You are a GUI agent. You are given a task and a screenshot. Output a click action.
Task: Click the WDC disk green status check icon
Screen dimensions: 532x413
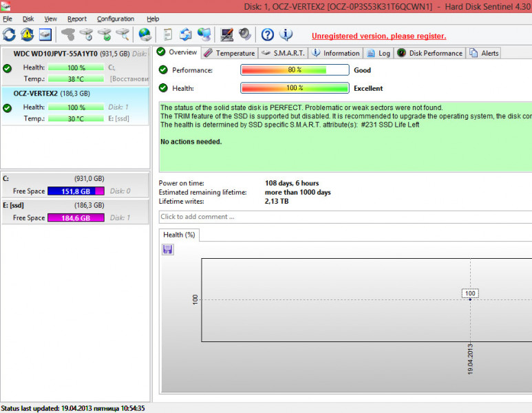coord(7,69)
